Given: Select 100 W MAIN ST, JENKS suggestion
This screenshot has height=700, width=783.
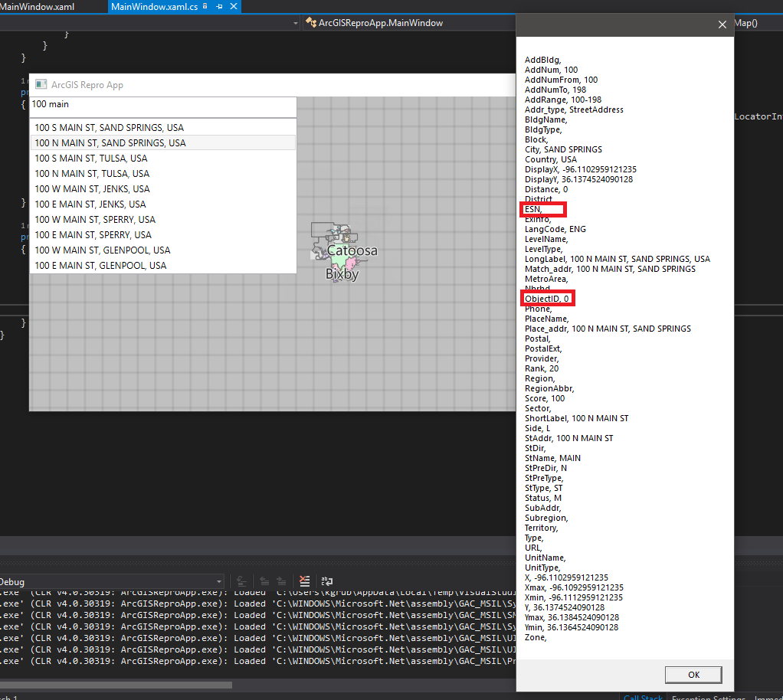Looking at the screenshot, I should [163, 189].
